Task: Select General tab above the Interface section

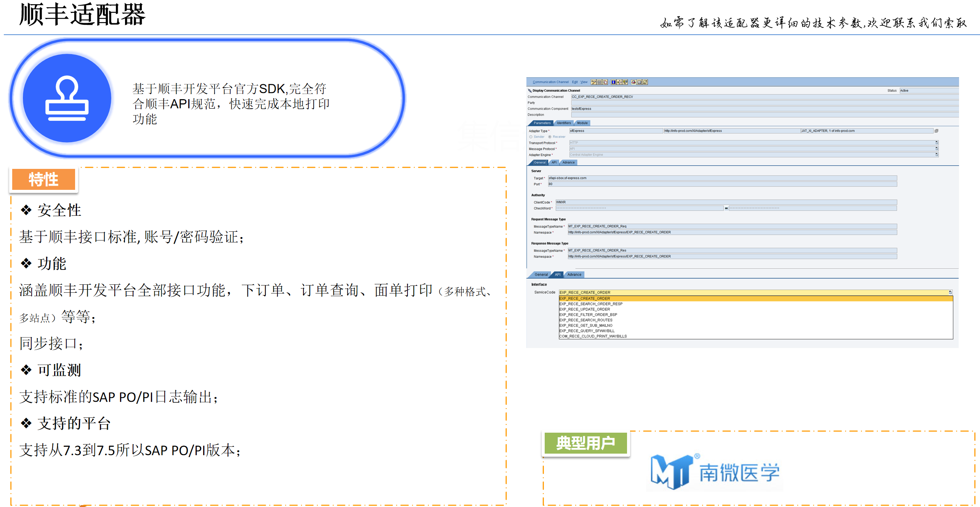Action: coord(541,274)
